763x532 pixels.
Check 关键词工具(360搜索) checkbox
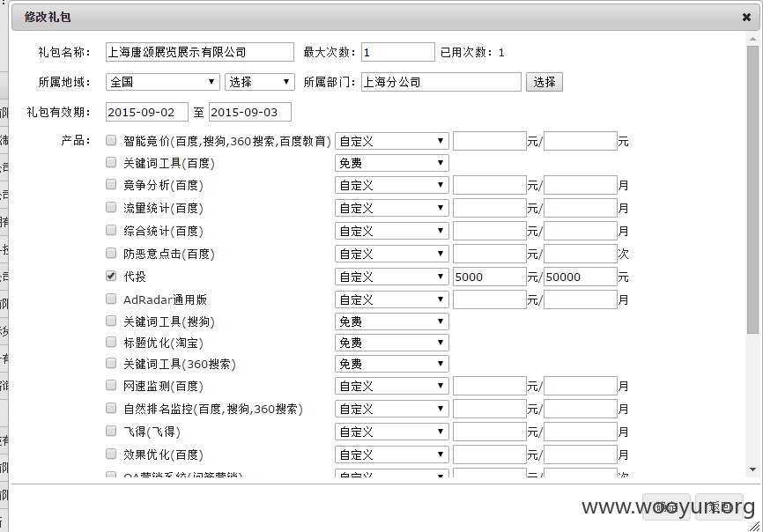tap(111, 363)
